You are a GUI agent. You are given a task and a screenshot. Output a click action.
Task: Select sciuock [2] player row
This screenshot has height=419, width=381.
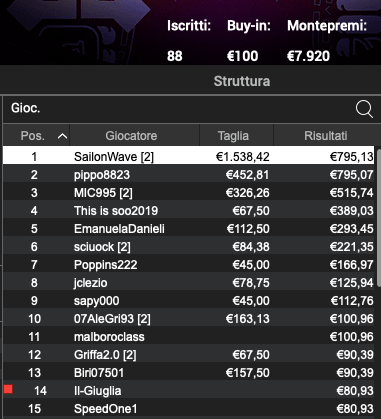(189, 246)
